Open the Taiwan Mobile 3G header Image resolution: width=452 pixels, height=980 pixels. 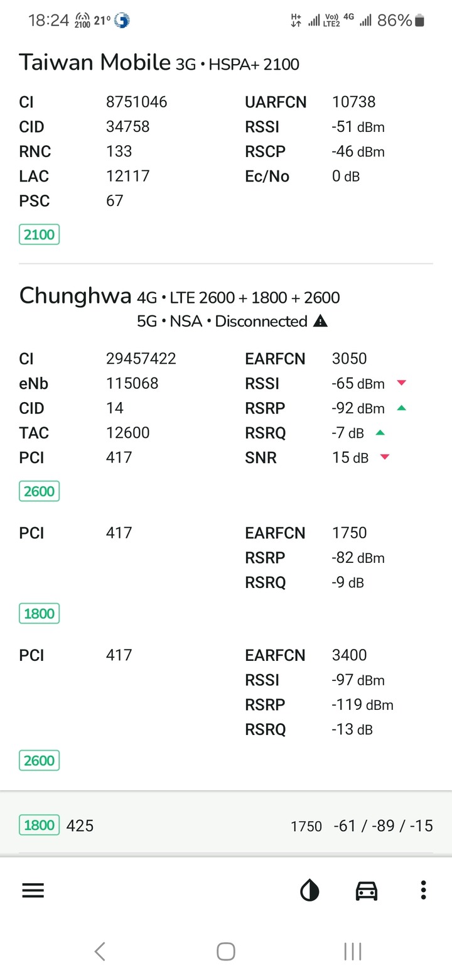click(x=159, y=63)
